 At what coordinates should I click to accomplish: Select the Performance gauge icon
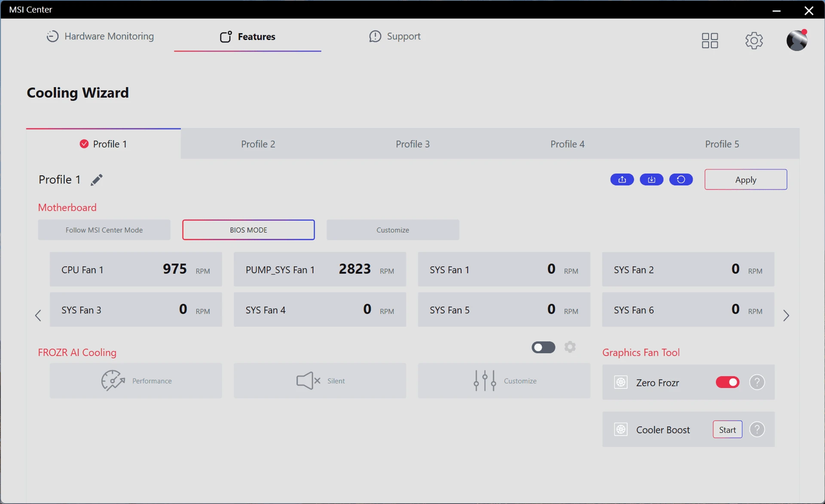113,381
